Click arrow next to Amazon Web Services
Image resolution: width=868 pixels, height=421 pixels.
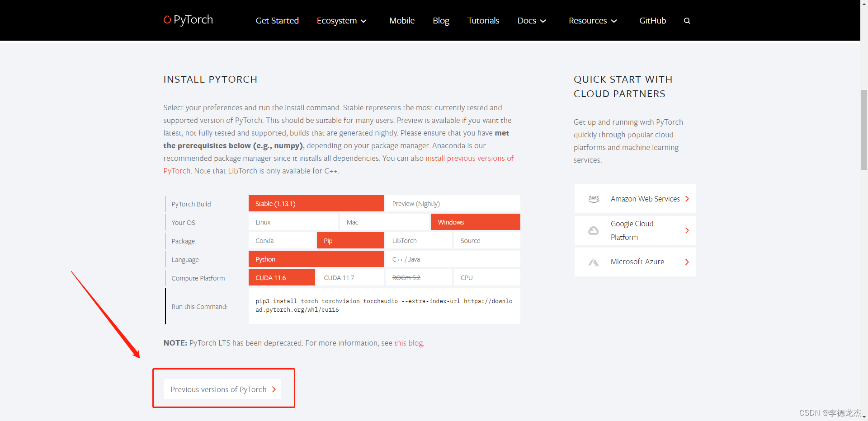[x=687, y=199]
